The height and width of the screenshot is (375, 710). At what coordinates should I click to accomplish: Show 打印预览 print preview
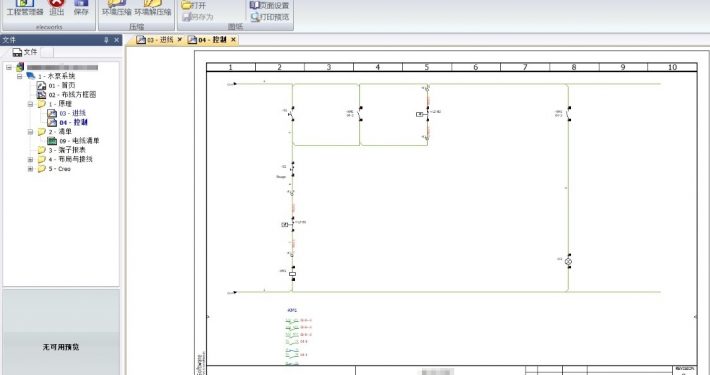(270, 17)
